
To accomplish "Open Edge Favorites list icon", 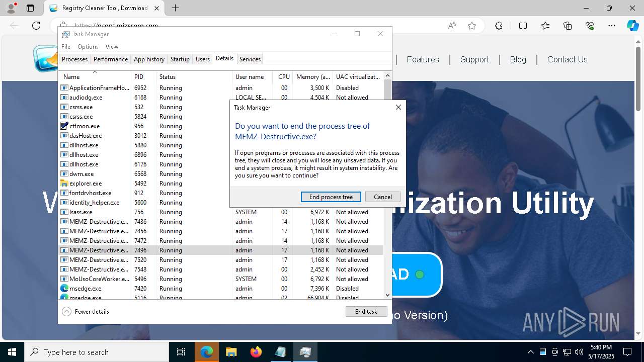I will pos(545,26).
